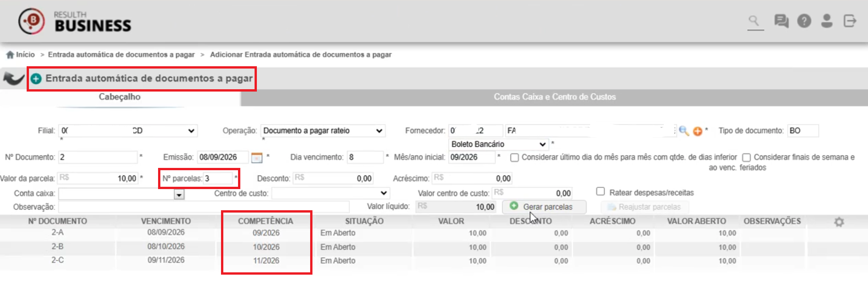Sort by VENCIMENTO column header
This screenshot has height=282, width=868.
click(166, 221)
